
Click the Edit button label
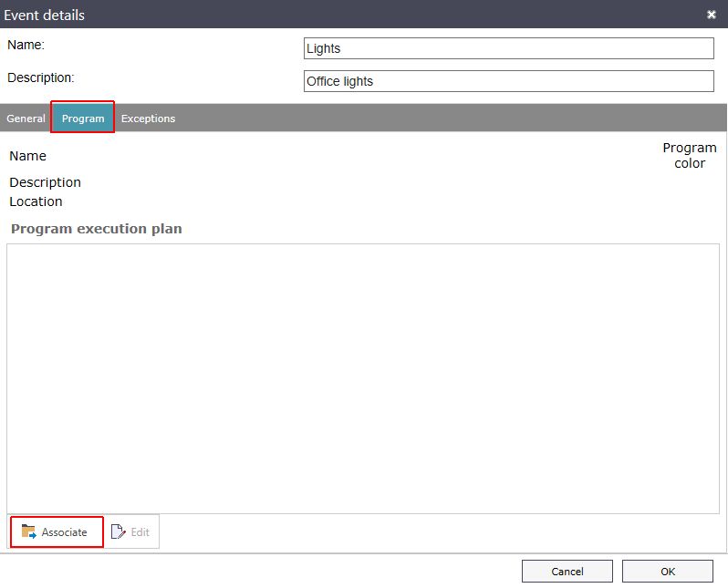(x=140, y=532)
